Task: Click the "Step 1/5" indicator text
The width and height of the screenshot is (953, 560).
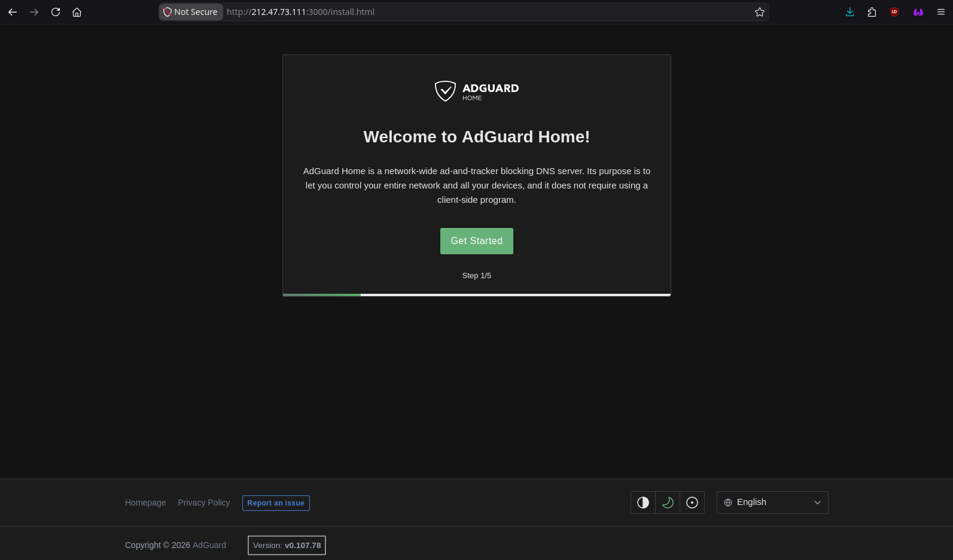Action: coord(477,276)
